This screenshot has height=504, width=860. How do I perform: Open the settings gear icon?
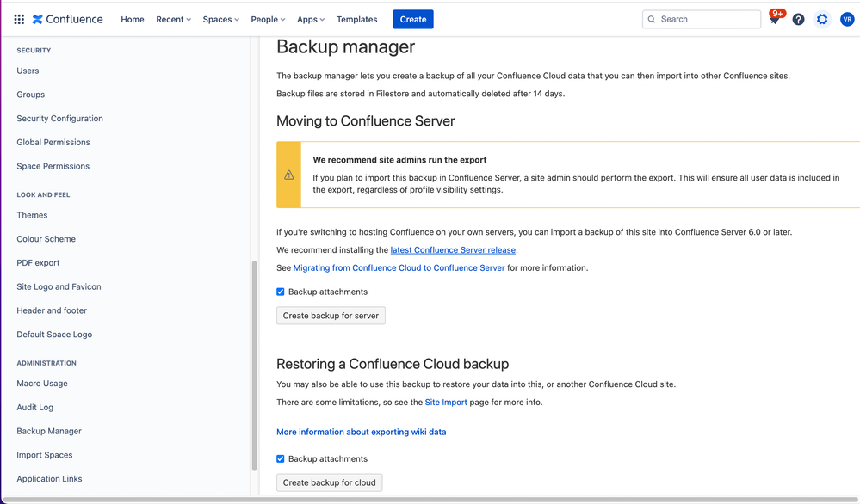(x=822, y=19)
